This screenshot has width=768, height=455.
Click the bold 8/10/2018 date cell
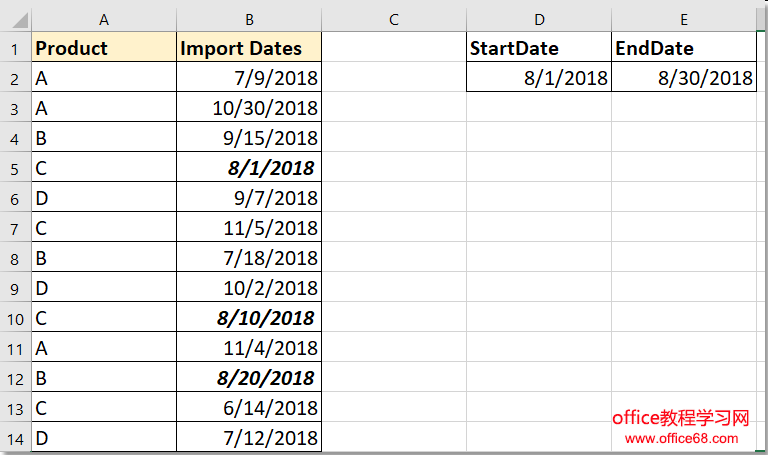pyautogui.click(x=249, y=318)
